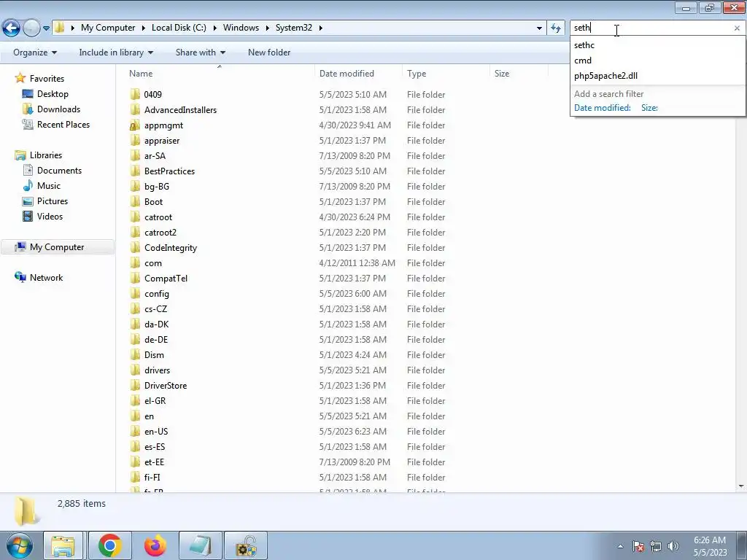Open the Include in library menu
Image resolution: width=747 pixels, height=560 pixels.
coord(116,52)
